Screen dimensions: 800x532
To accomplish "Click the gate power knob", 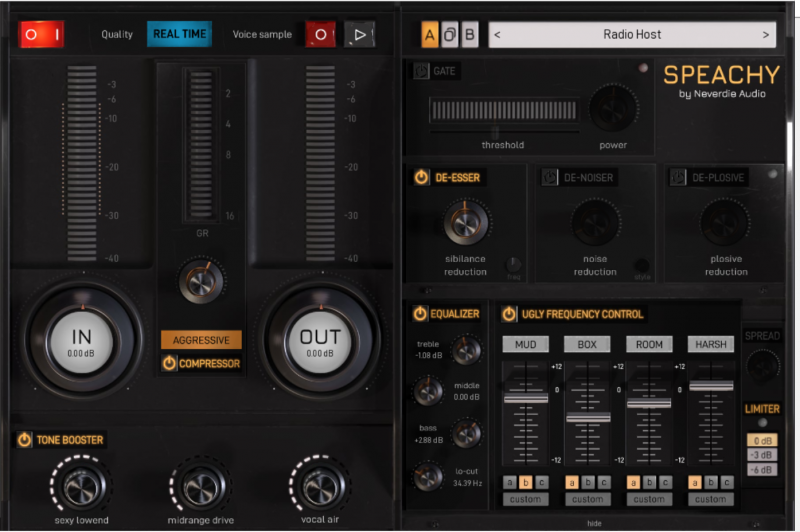I will 613,109.
